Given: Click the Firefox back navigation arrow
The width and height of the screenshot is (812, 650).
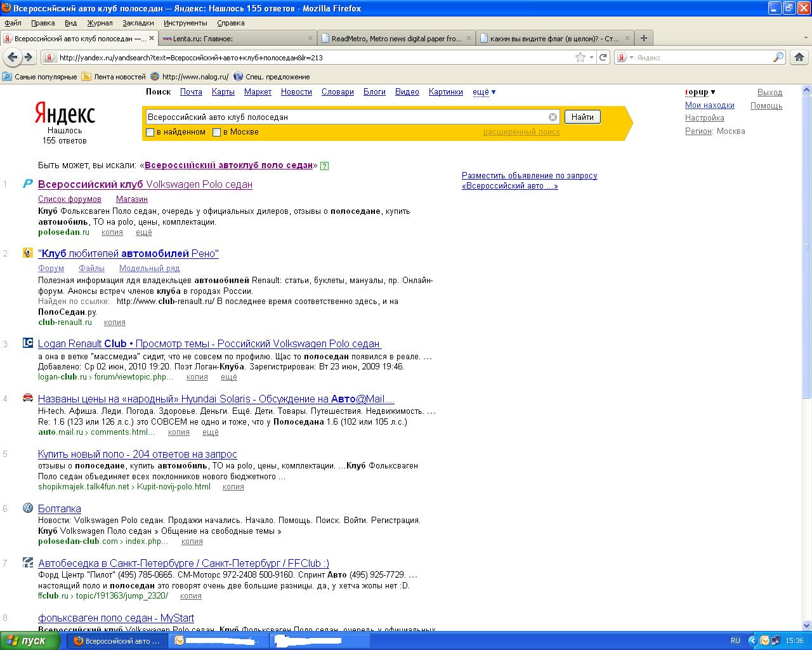Looking at the screenshot, I should tap(12, 57).
